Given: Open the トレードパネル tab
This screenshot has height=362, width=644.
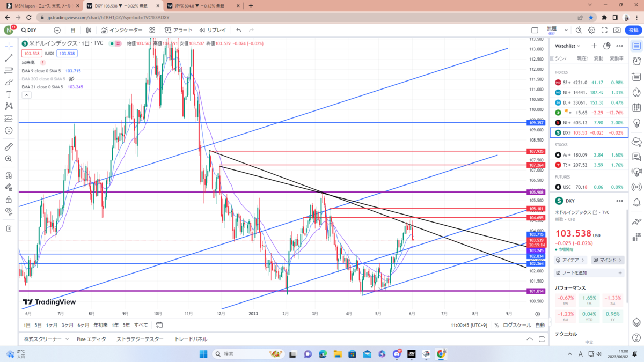Looking at the screenshot, I should coord(191,339).
